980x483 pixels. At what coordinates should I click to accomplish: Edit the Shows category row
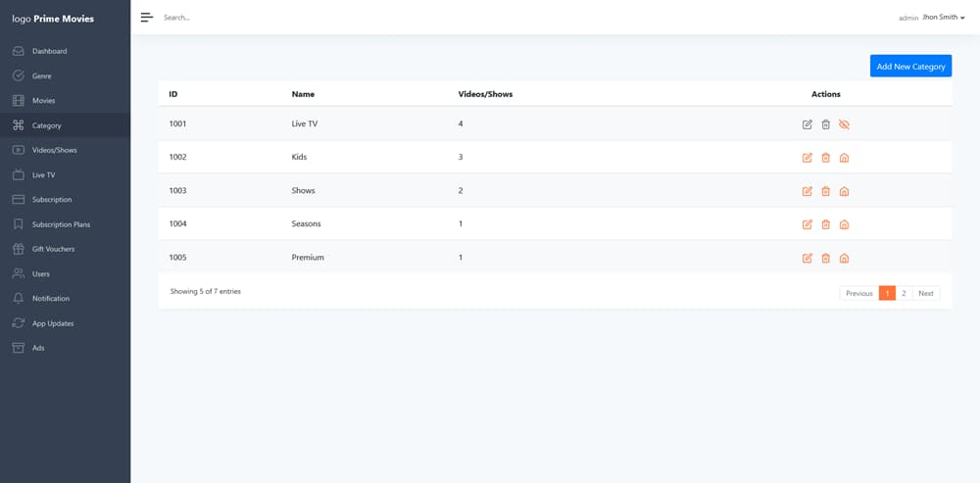tap(807, 191)
